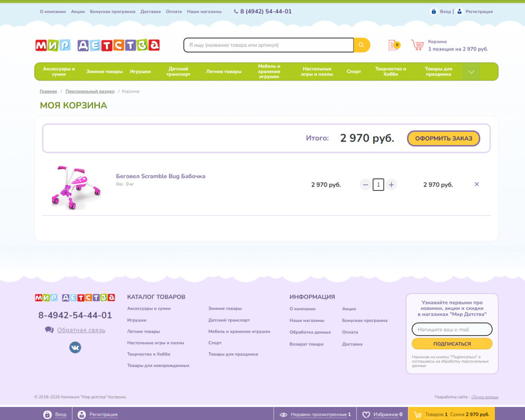Viewport: 525px width, 420px height.
Task: Open Аксессуары и сумки category menu
Action: click(59, 71)
